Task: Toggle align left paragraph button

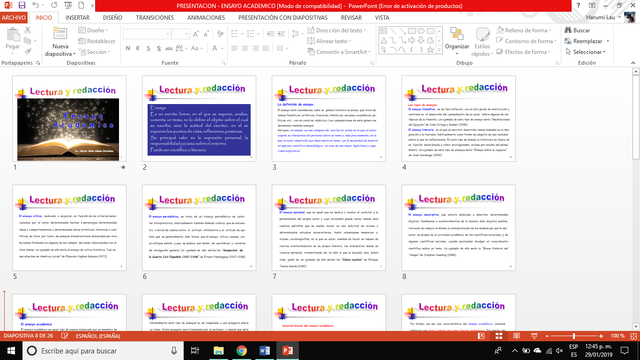Action: (234, 48)
